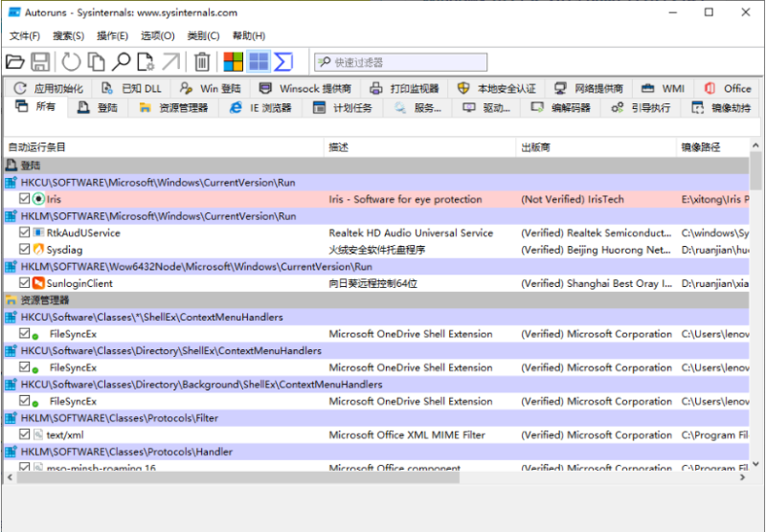Click the text/xml entry file icon
This screenshot has height=532, width=766.
(38, 434)
